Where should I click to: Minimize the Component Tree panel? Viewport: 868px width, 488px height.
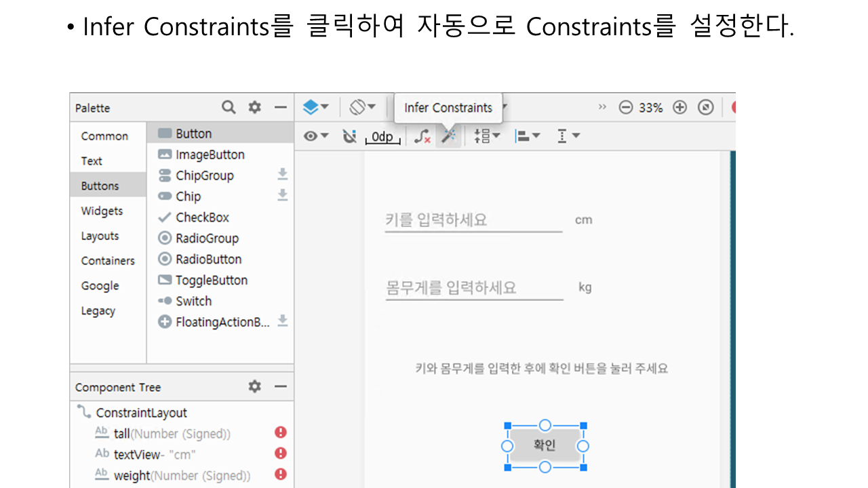tap(281, 386)
